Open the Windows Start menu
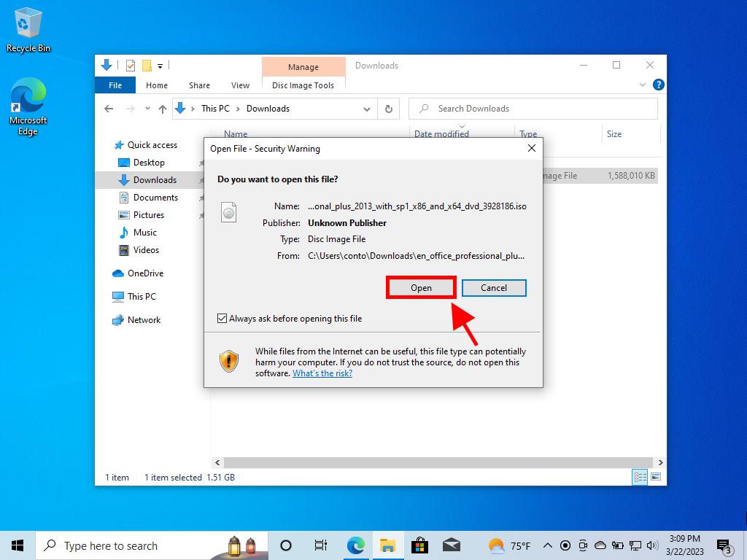 [18, 545]
